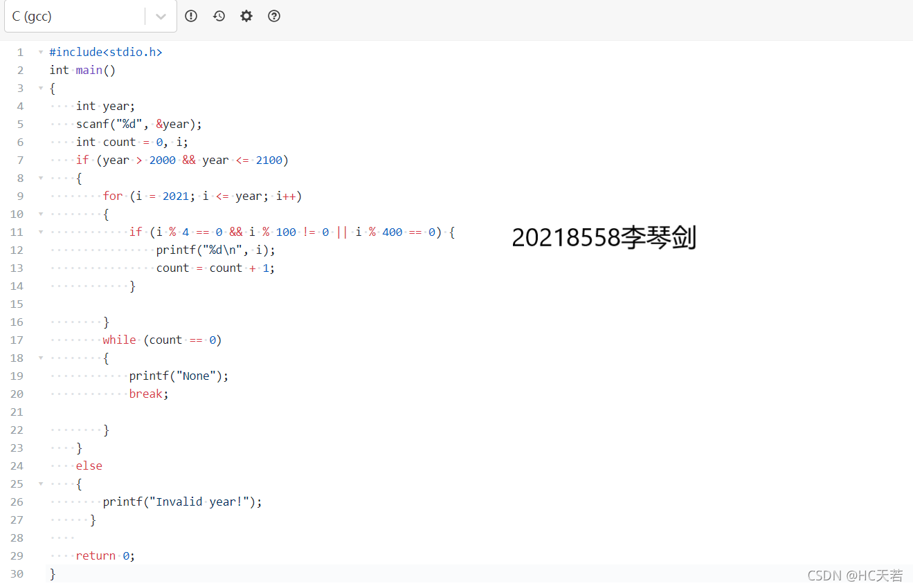The width and height of the screenshot is (913, 588).
Task: Click 'count = count + 1;' line
Action: 216,268
